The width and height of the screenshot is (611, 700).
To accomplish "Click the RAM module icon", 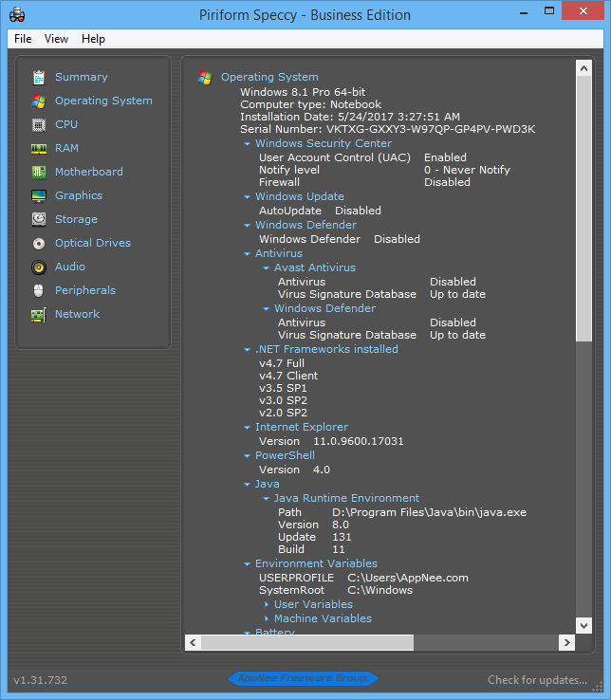I will 39,148.
